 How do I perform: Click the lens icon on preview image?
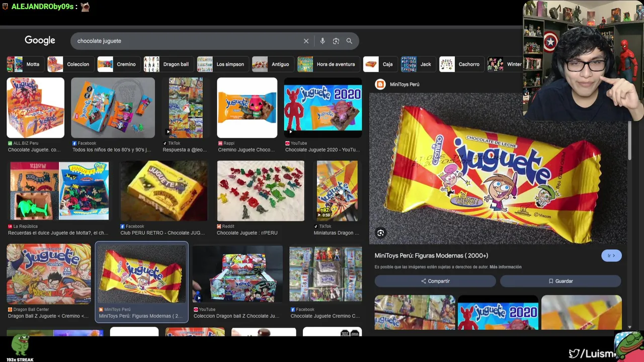pos(381,233)
